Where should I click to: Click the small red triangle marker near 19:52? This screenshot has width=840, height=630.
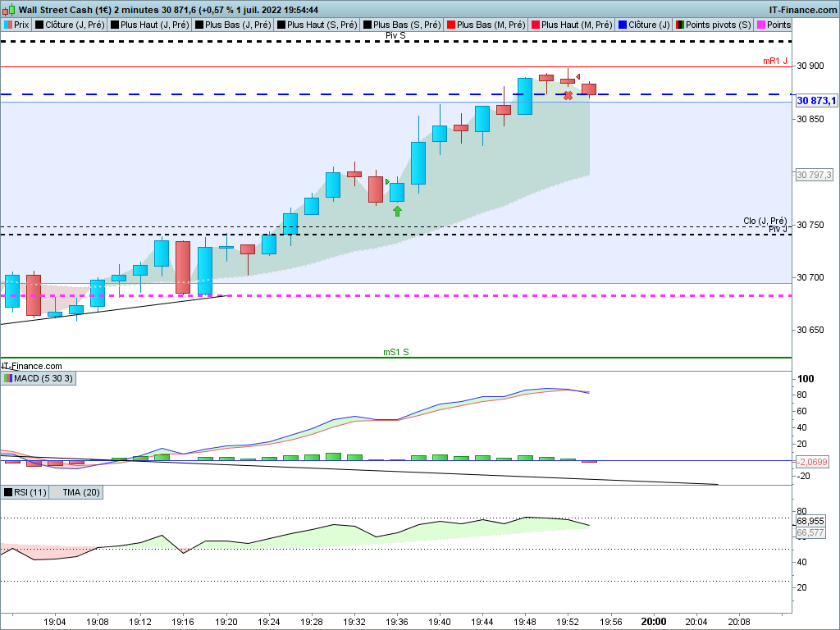pos(577,76)
